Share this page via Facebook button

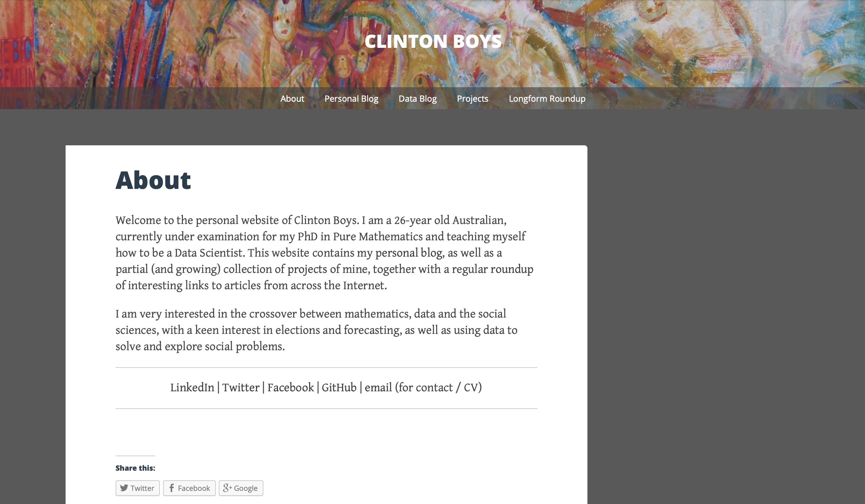[x=189, y=488]
